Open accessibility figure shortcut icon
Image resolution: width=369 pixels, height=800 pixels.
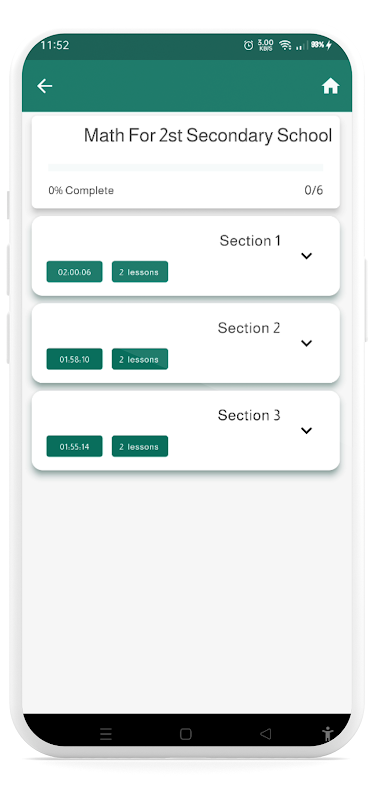point(328,734)
